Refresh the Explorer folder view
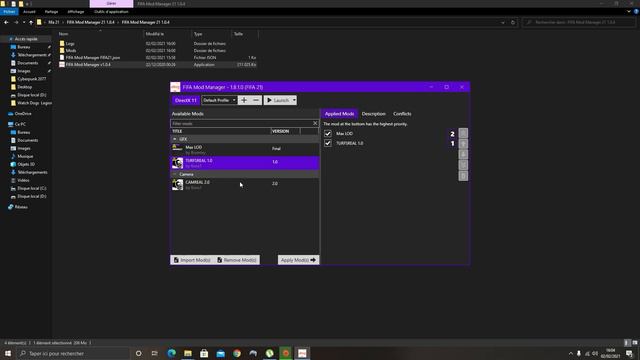The image size is (640, 360). (513, 22)
